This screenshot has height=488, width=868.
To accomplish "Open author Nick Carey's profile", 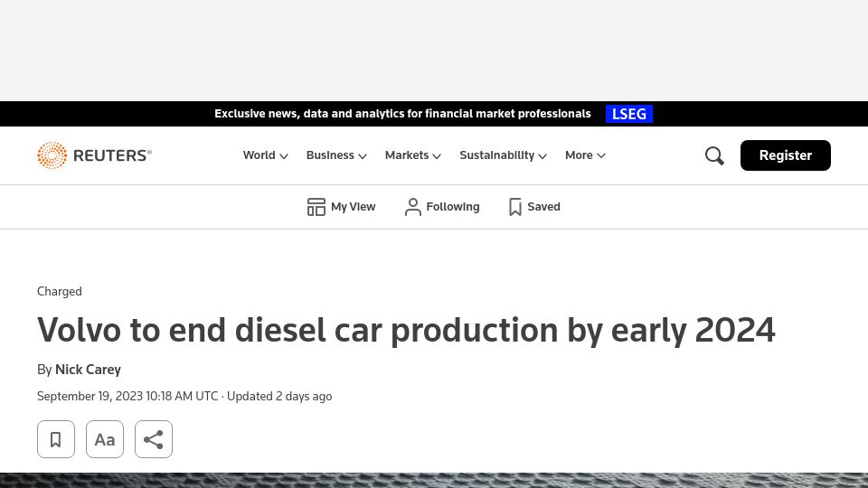I will pos(88,370).
